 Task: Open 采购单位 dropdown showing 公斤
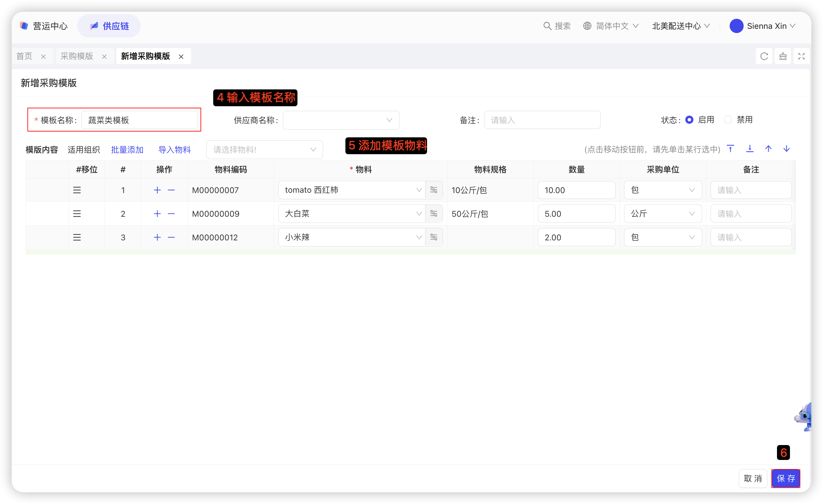[x=662, y=213]
